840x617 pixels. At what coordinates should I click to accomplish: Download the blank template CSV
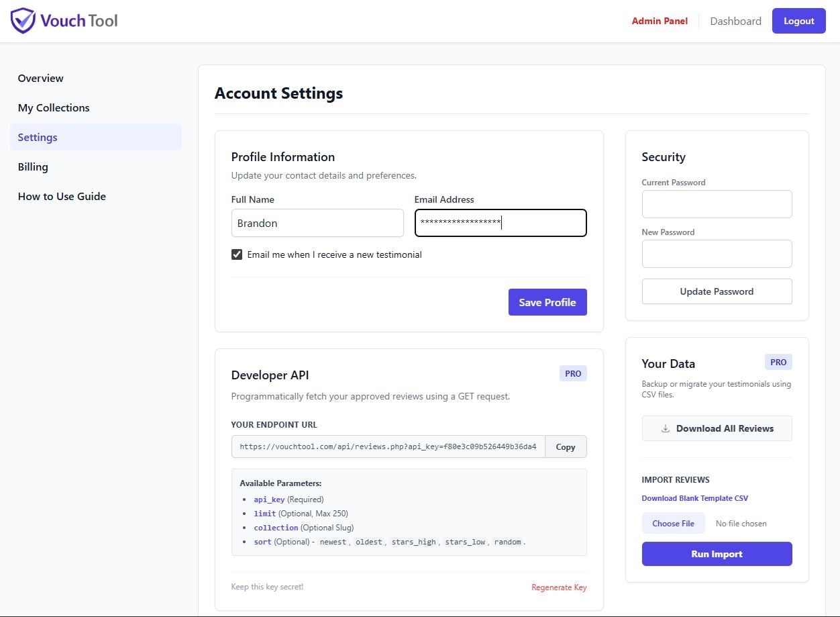tap(695, 498)
